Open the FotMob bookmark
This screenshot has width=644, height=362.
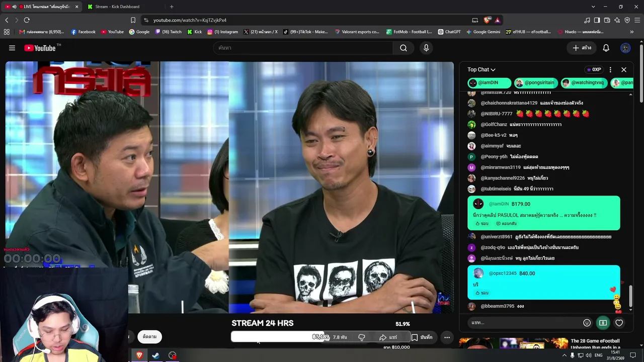pyautogui.click(x=409, y=32)
